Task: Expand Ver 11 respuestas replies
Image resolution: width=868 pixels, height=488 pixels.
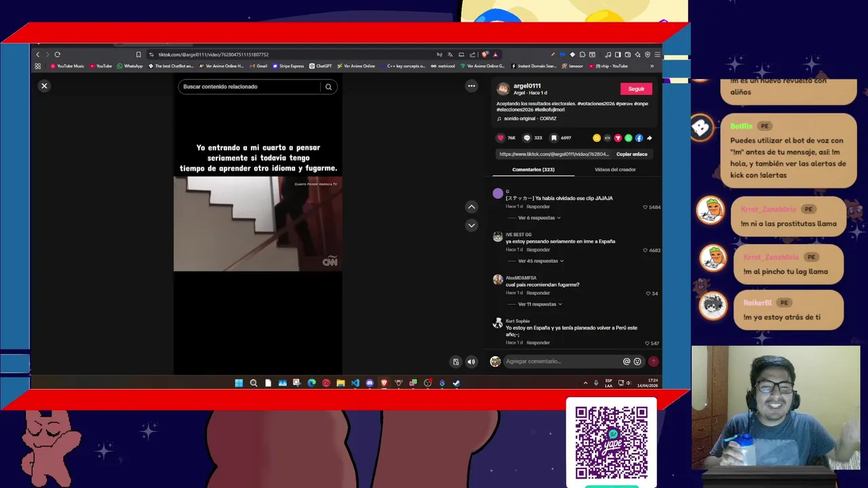Action: pyautogui.click(x=540, y=304)
